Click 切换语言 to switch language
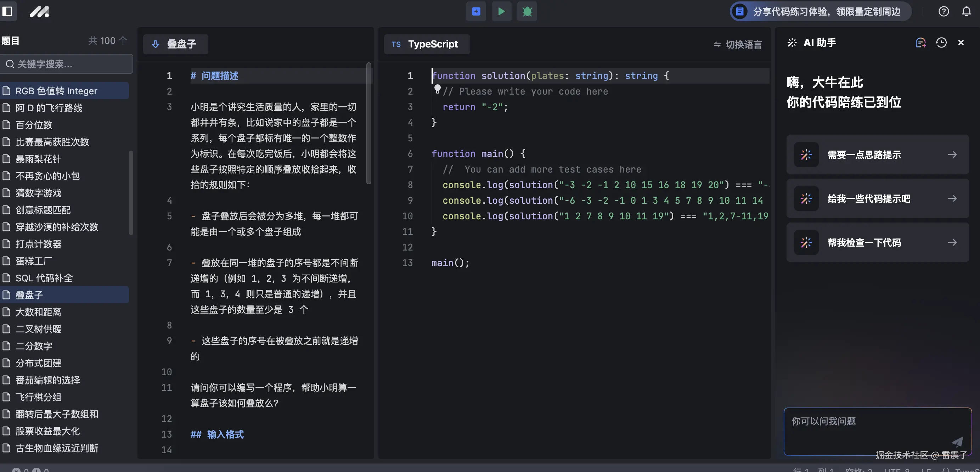The width and height of the screenshot is (980, 472). pyautogui.click(x=738, y=45)
